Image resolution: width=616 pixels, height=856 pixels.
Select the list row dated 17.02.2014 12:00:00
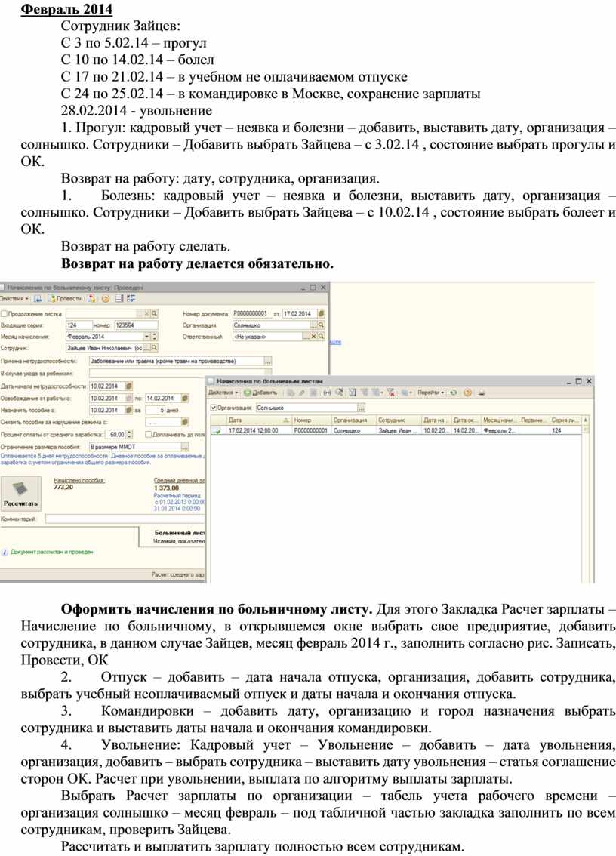tap(396, 431)
